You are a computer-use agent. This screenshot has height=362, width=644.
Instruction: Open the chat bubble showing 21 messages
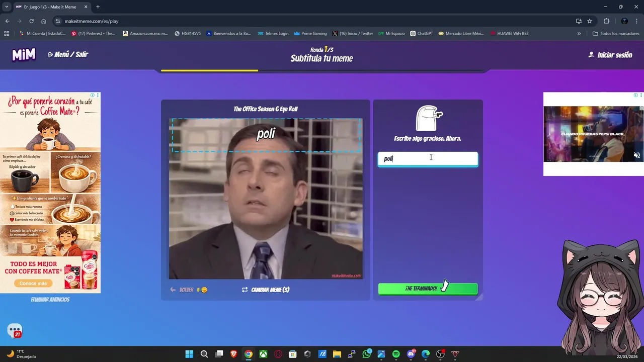click(15, 331)
